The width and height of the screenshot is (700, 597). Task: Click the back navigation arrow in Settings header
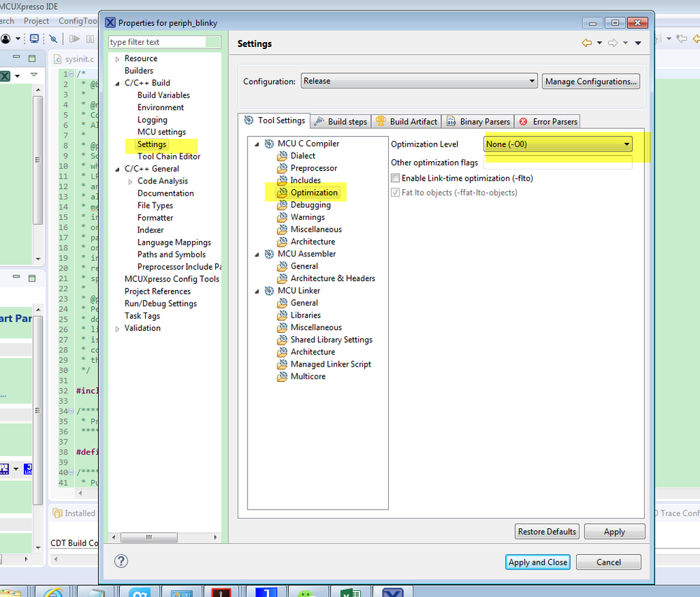pos(586,43)
